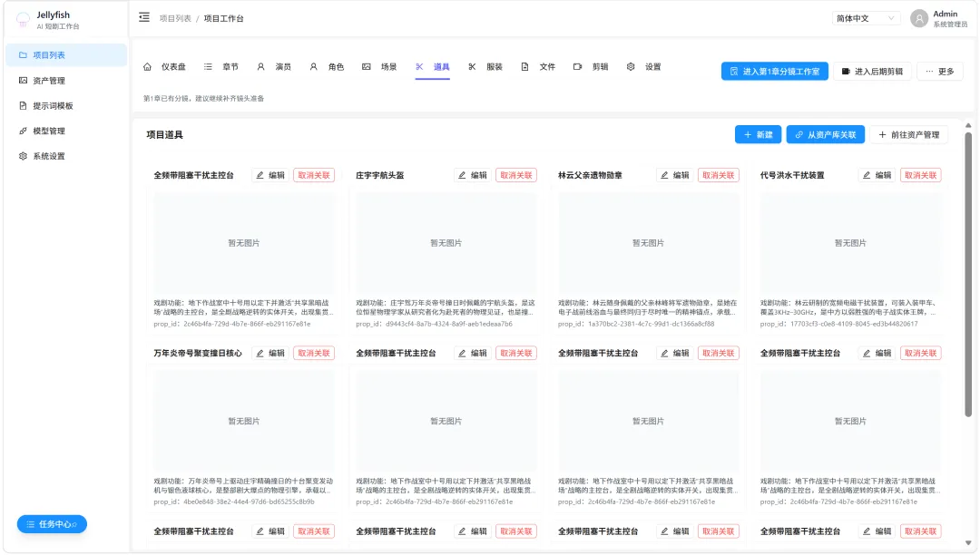This screenshot has width=980, height=555.
Task: Switch to 文件 tab
Action: (x=538, y=67)
